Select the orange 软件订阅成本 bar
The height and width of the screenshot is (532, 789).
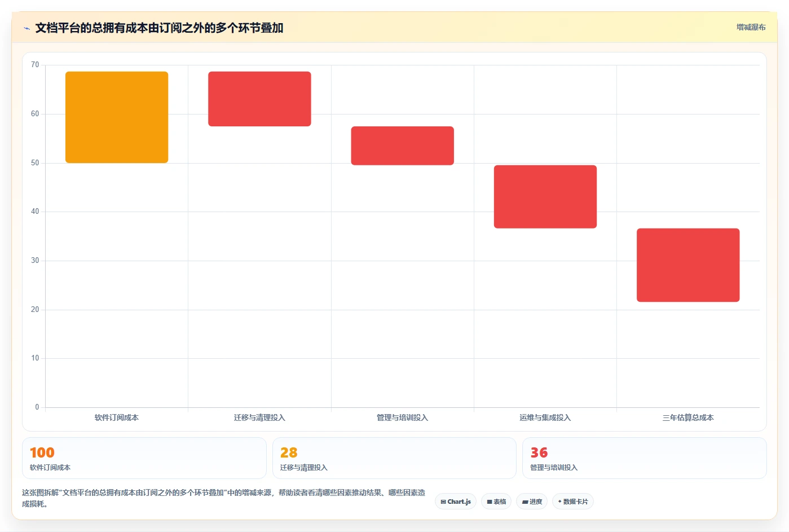tap(117, 117)
